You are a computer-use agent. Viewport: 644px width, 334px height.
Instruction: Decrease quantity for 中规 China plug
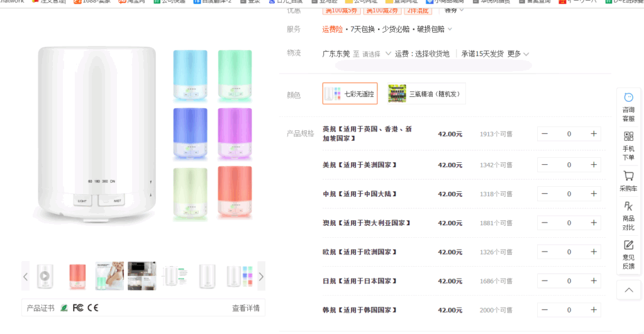(545, 194)
